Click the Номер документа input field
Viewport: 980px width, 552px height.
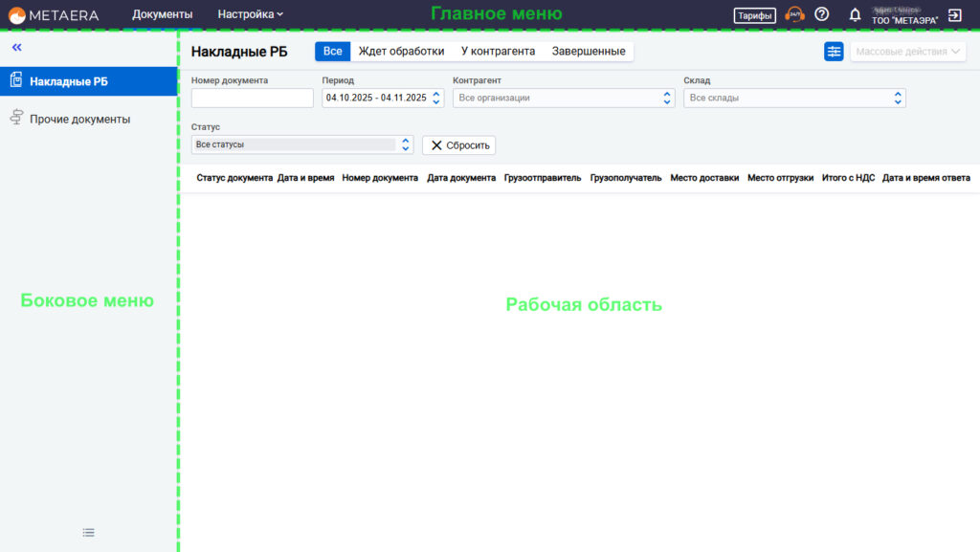point(252,98)
